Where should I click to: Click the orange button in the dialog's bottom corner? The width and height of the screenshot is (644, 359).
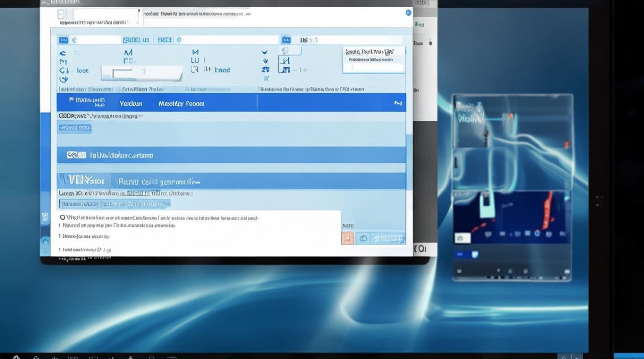pos(347,238)
